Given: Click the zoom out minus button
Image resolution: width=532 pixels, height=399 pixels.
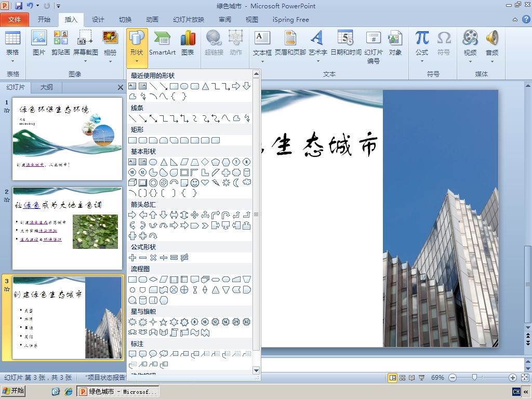Looking at the screenshot, I should [x=453, y=378].
